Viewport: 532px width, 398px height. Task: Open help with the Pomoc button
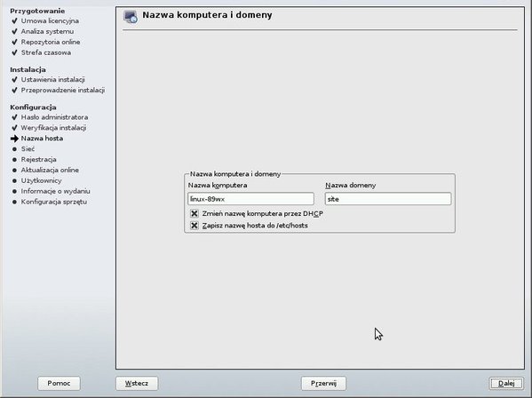[59, 384]
